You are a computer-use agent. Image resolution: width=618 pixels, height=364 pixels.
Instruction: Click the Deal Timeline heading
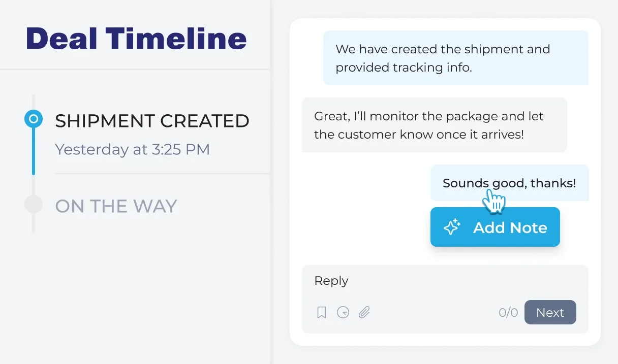tap(136, 39)
